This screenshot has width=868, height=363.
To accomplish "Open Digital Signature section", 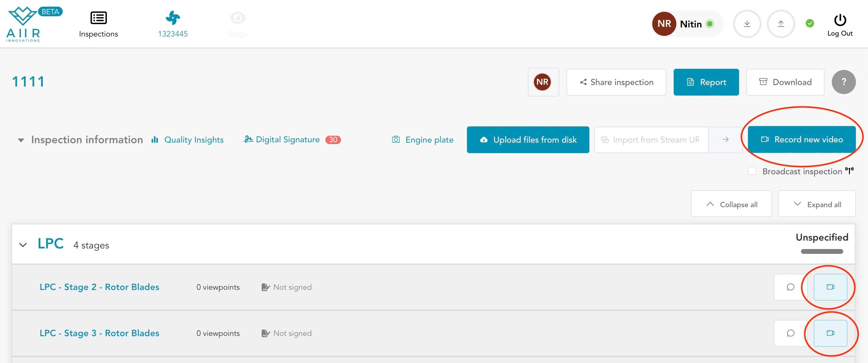I will [287, 140].
